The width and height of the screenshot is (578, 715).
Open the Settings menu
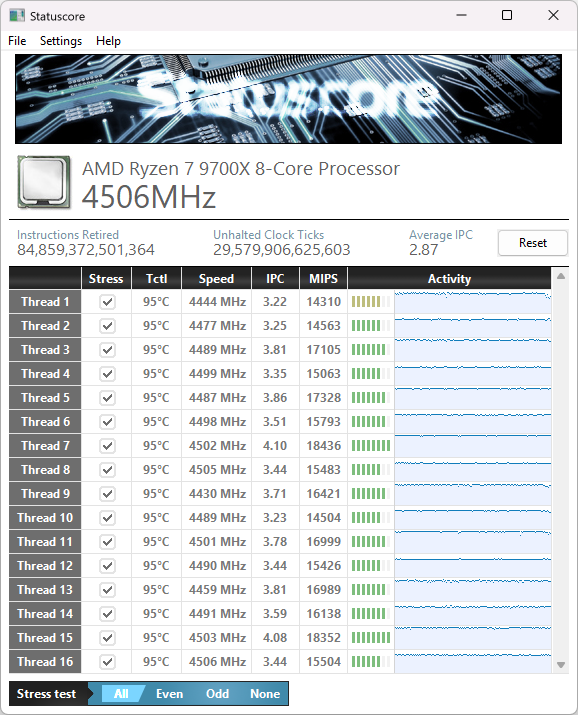[x=61, y=41]
